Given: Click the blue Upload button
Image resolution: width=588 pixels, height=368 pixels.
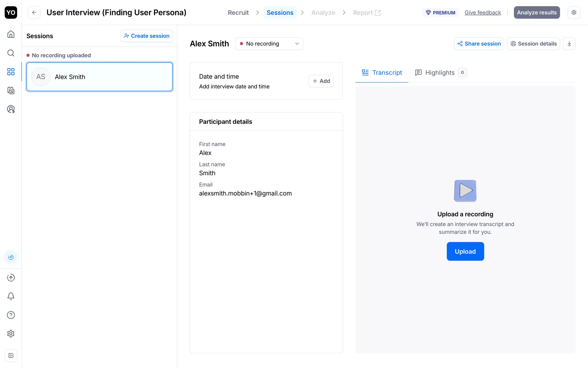Looking at the screenshot, I should (x=465, y=251).
